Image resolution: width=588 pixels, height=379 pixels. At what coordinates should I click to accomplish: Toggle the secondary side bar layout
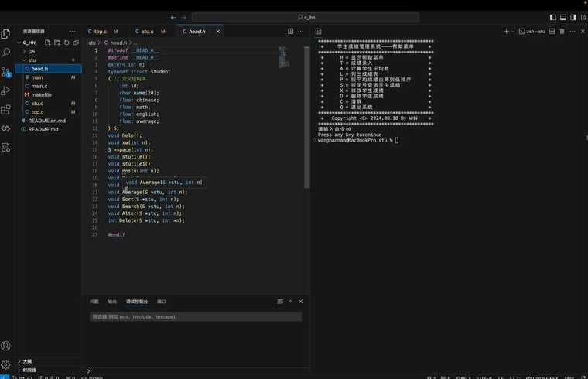573,17
